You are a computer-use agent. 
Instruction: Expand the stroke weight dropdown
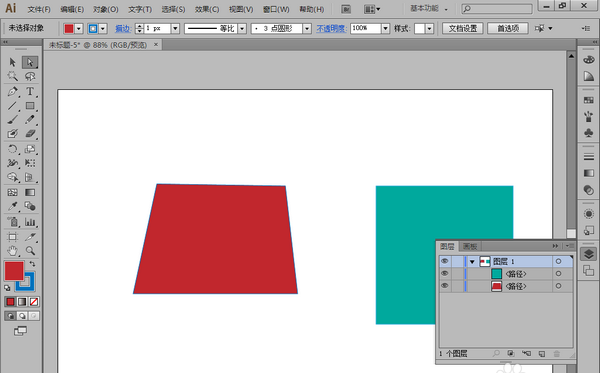pyautogui.click(x=175, y=28)
